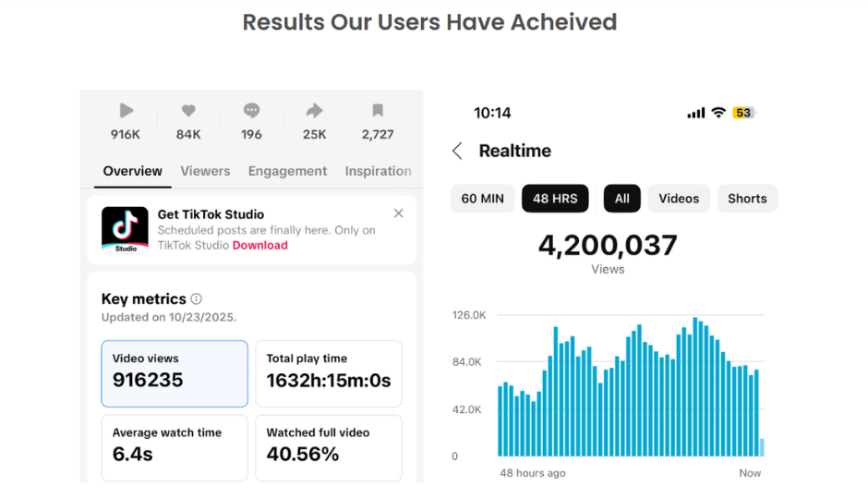The width and height of the screenshot is (868, 499).
Task: Open the Engagement tab
Action: [287, 171]
